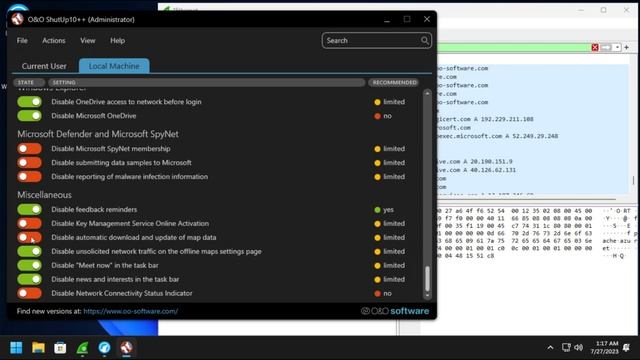Toggle Disable Key Management Service Online Activation
Image resolution: width=640 pixels, height=360 pixels.
click(x=29, y=223)
